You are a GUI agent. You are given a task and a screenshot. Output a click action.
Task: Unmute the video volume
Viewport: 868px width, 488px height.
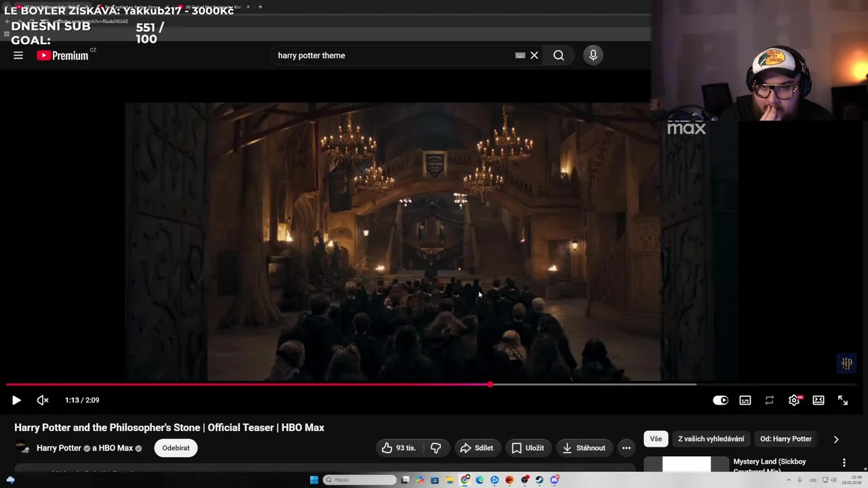43,401
